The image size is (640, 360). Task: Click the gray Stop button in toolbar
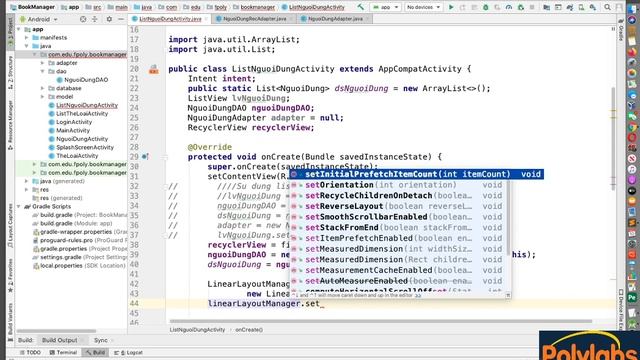(x=532, y=7)
